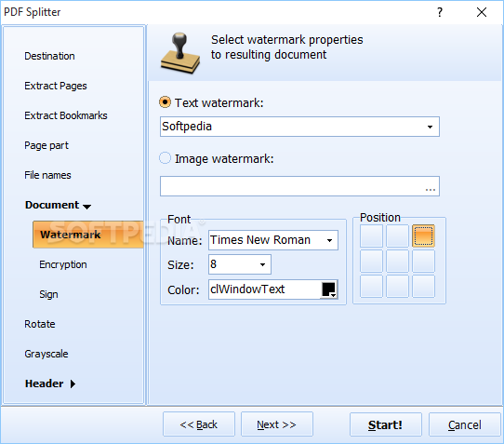Screen dimensions: 504x444
Task: Open Extract Bookmarks section
Action: (x=66, y=115)
